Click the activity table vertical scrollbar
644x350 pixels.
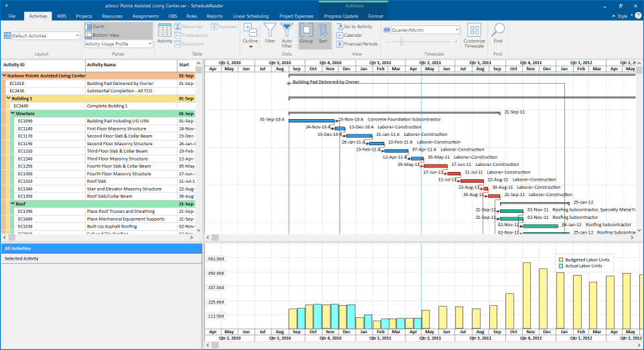pyautogui.click(x=199, y=70)
